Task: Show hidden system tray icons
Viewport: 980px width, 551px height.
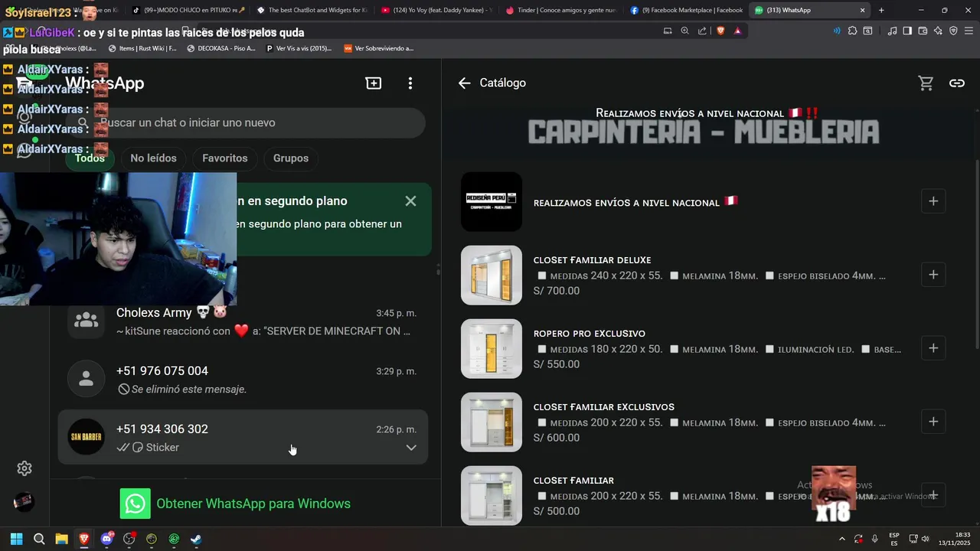Action: point(841,539)
